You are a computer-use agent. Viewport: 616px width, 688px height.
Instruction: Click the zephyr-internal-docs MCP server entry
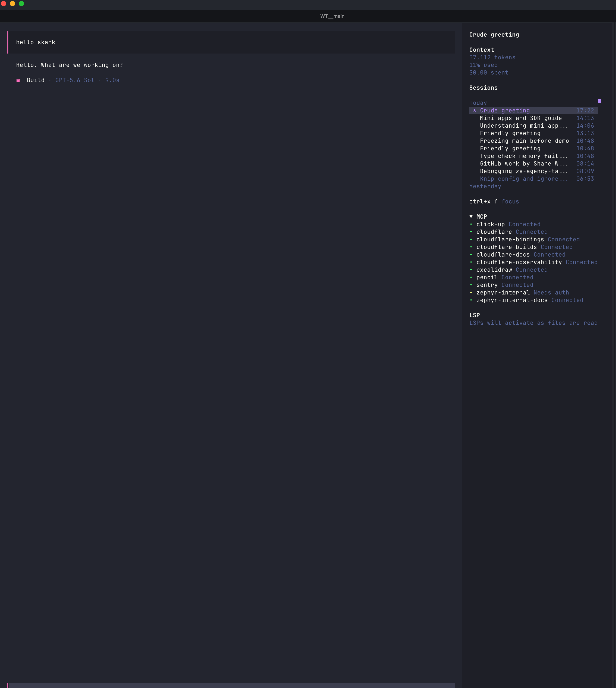[x=526, y=300]
